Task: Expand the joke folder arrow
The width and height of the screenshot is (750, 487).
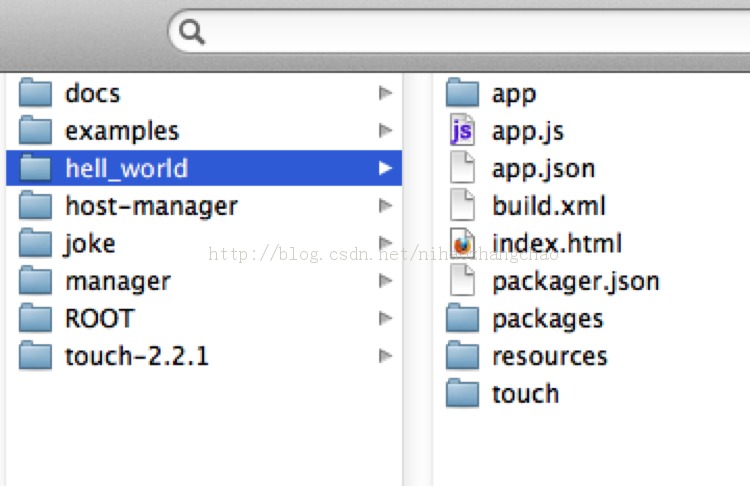Action: pos(385,243)
